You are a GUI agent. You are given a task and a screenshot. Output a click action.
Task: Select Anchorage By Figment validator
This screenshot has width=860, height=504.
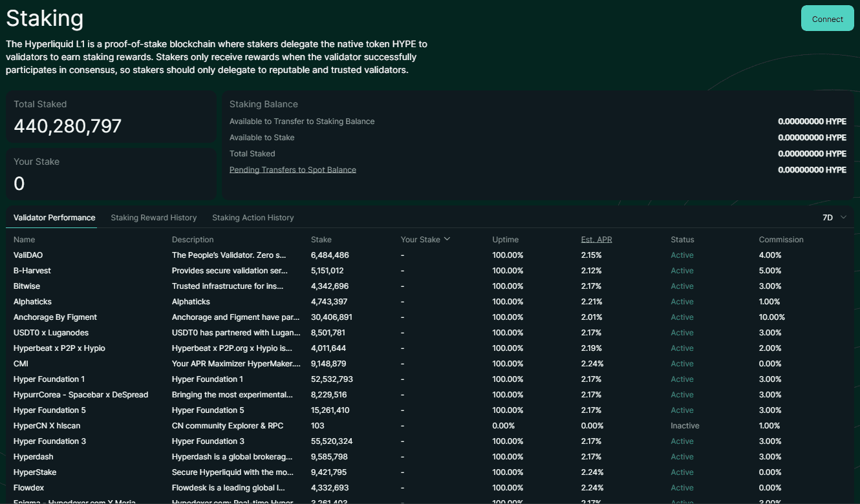(x=55, y=317)
